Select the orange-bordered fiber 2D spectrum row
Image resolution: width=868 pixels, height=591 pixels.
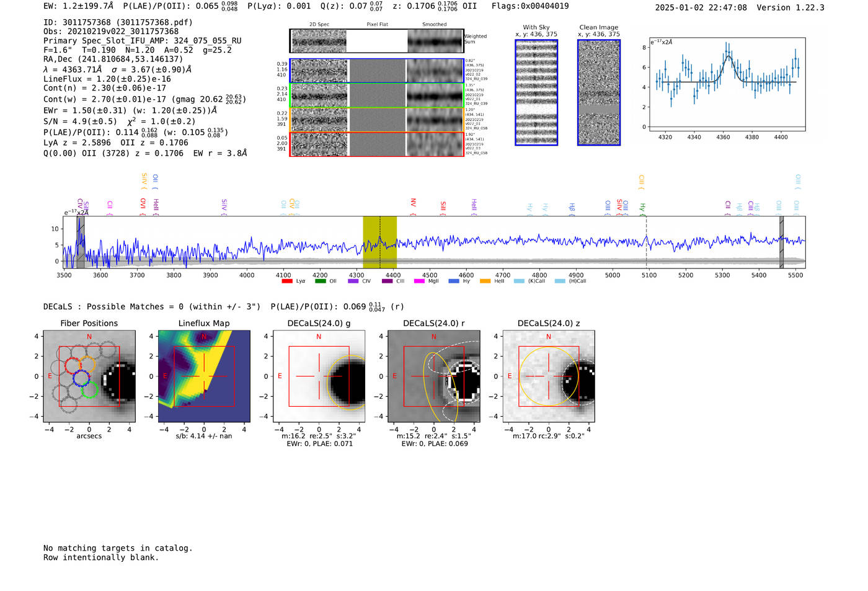377,120
